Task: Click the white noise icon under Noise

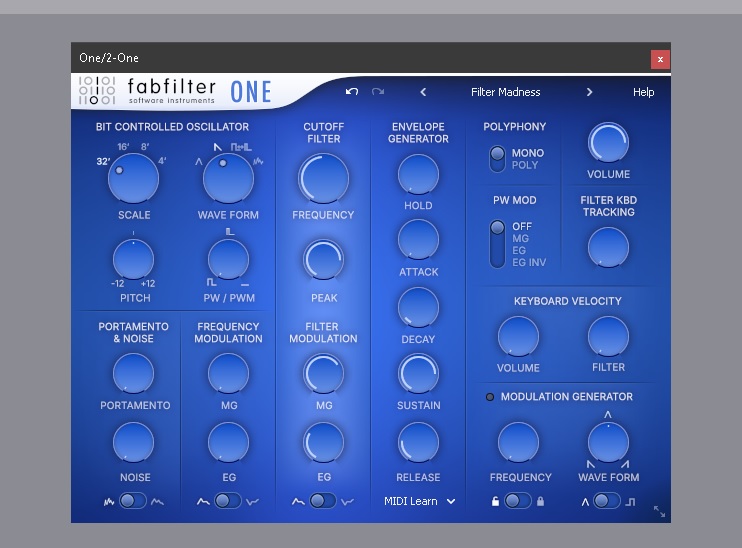Action: point(109,502)
